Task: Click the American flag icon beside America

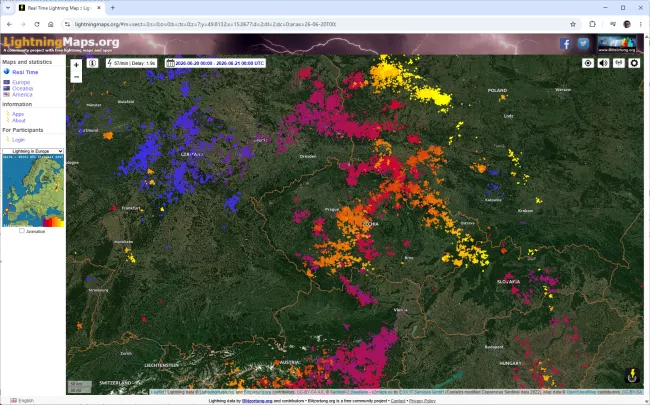Action: [7, 95]
